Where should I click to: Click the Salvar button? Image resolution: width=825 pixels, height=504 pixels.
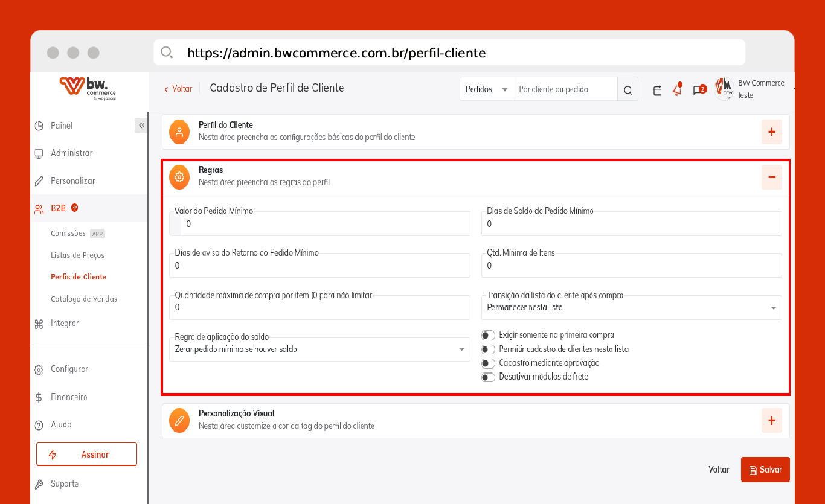765,470
